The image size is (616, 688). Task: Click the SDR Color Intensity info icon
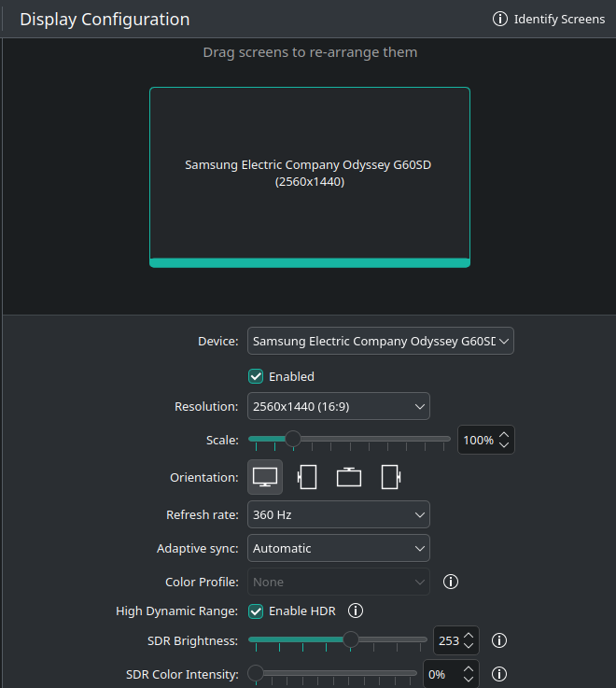pyautogui.click(x=499, y=674)
